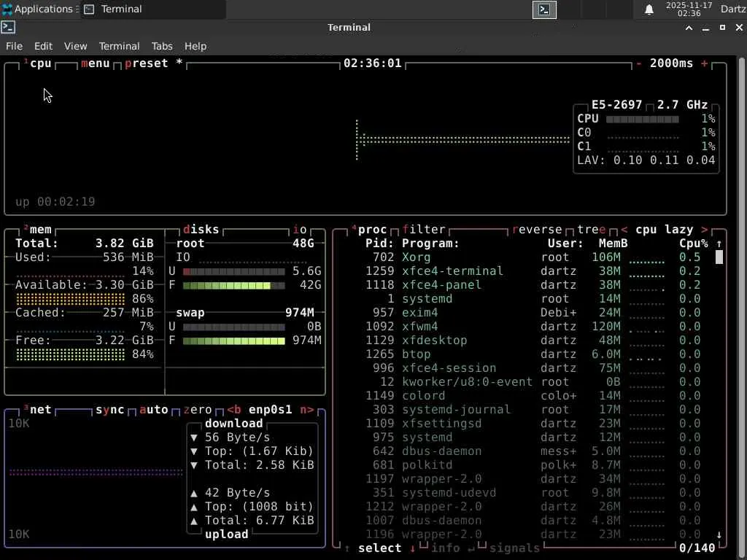Click the filter option in the proc box
The height and width of the screenshot is (560, 747).
(x=423, y=230)
